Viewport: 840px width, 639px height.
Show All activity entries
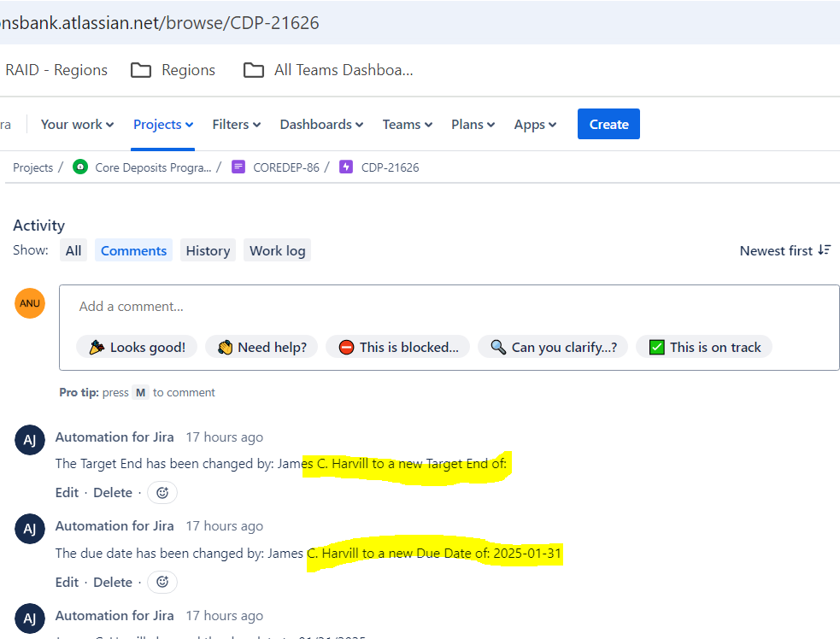pyautogui.click(x=73, y=249)
